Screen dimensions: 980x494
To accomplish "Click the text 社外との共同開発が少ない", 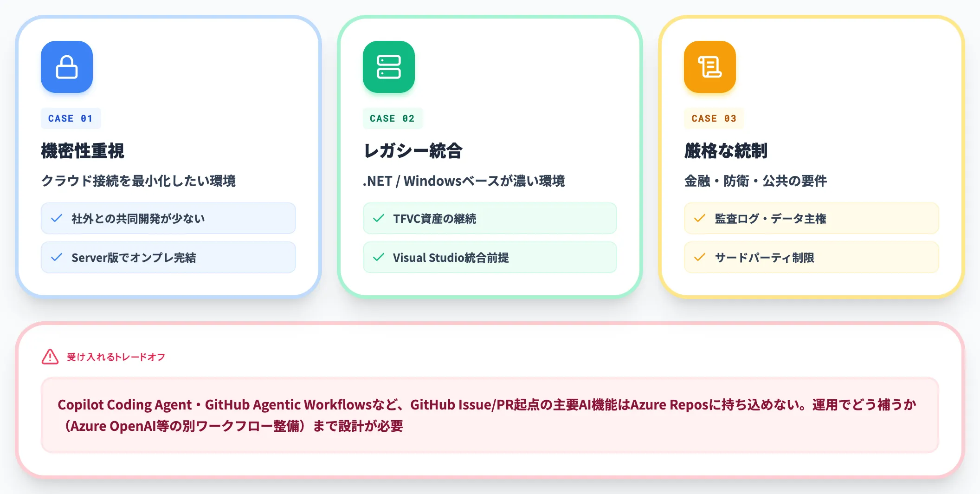I will 138,219.
